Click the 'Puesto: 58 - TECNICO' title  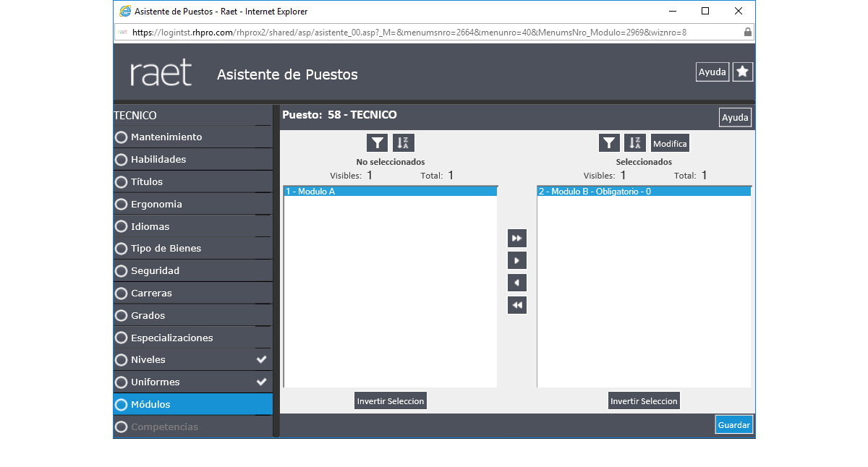click(x=339, y=115)
